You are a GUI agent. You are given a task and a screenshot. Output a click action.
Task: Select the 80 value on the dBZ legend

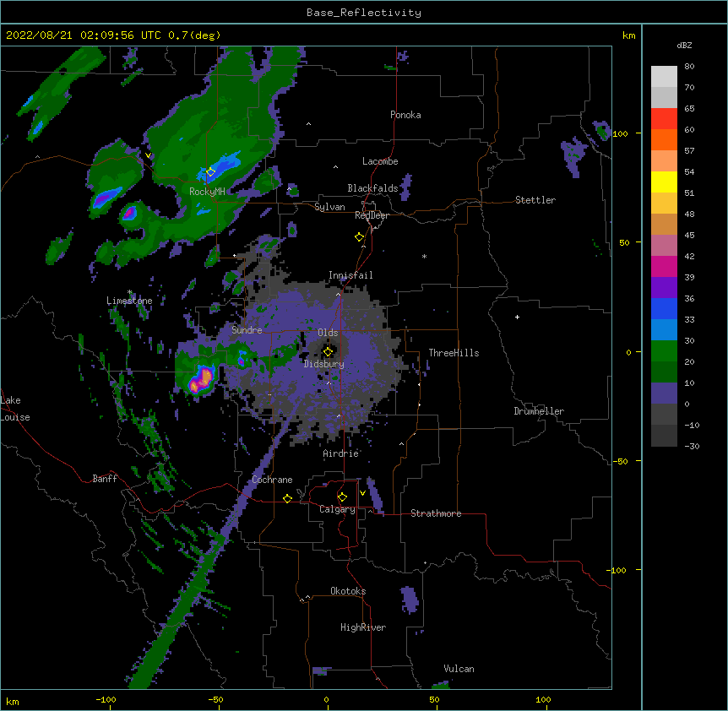pos(689,67)
